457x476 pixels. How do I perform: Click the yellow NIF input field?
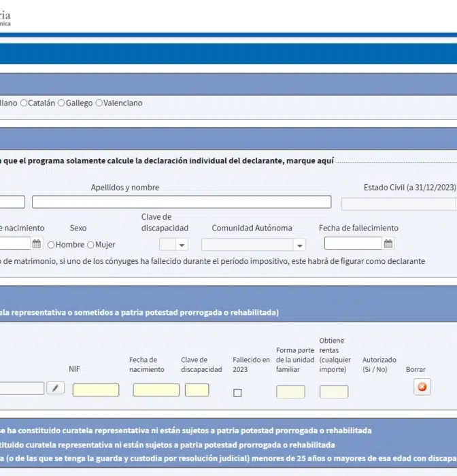tap(96, 390)
